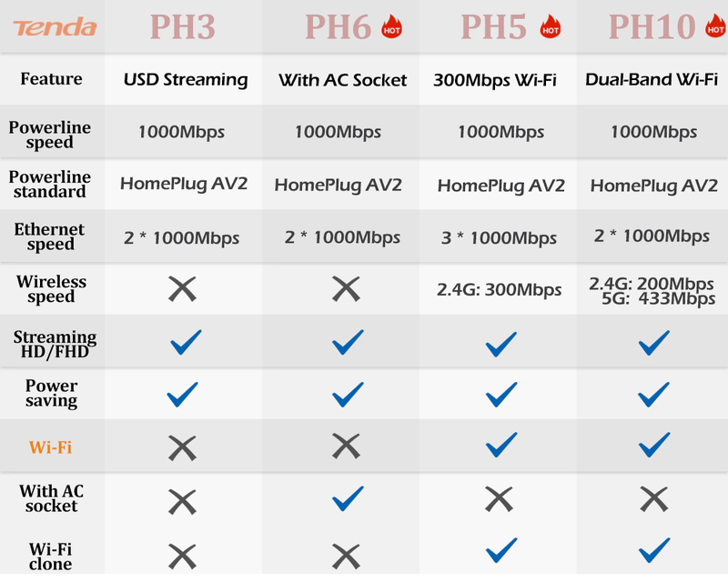Click the "With AC Socket" feature text
This screenshot has height=582, width=728.
click(342, 80)
